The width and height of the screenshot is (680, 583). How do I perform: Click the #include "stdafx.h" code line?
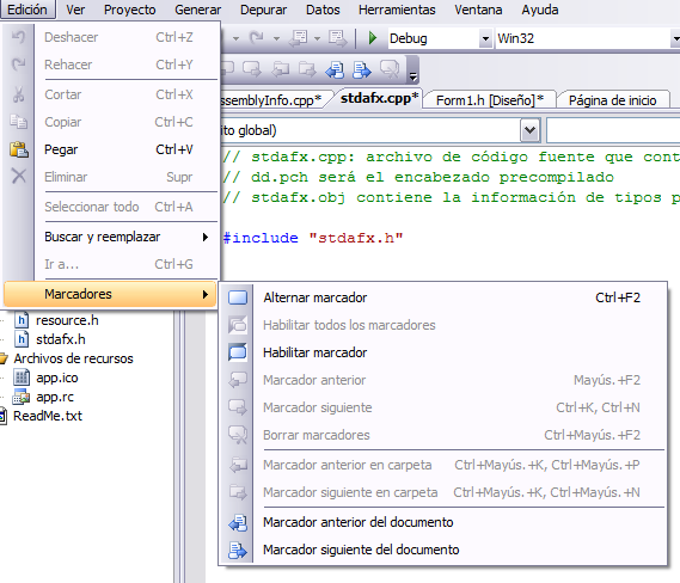point(313,238)
